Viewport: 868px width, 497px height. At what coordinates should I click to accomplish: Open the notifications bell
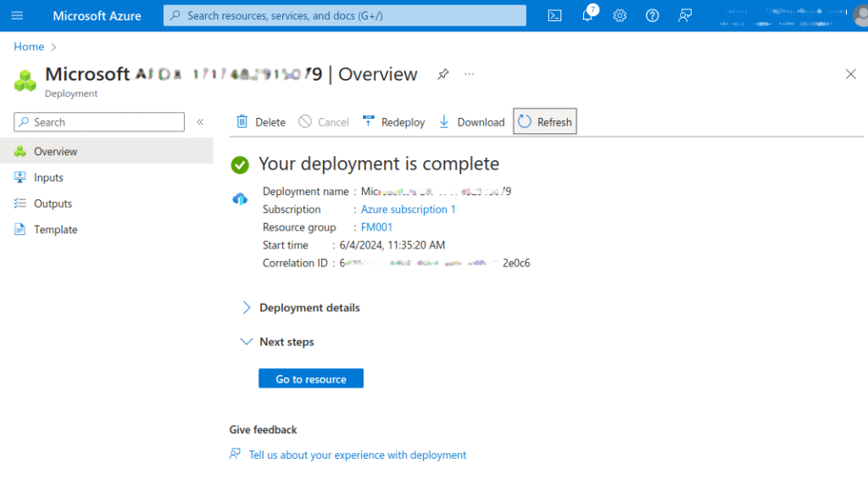(x=587, y=15)
